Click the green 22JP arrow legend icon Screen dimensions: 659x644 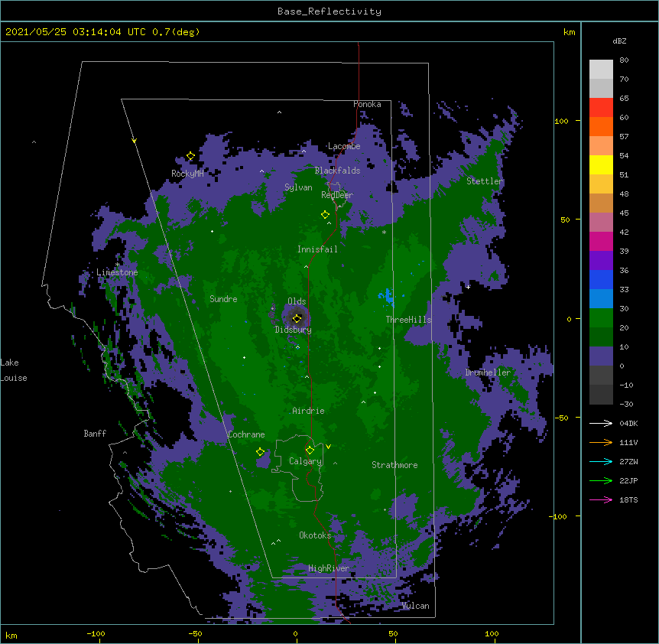601,480
